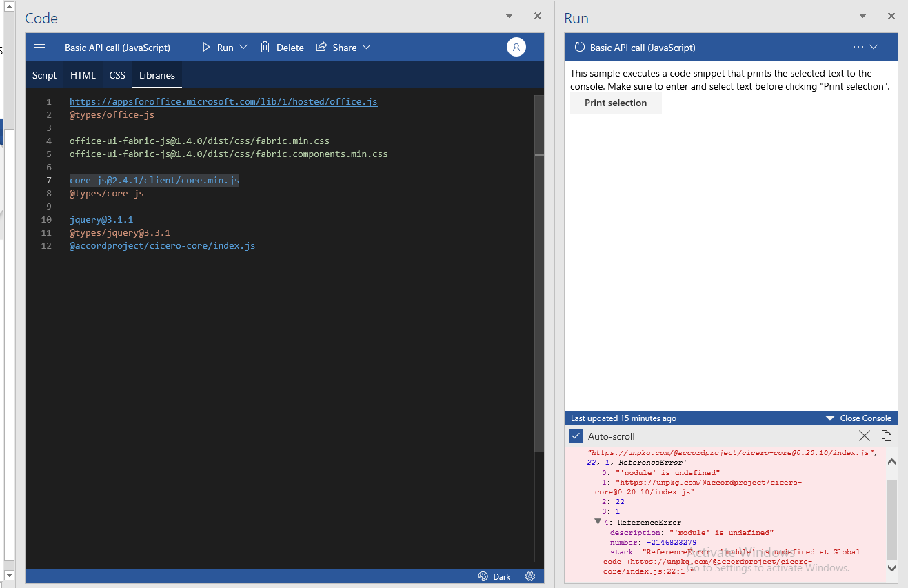This screenshot has height=588, width=908.
Task: Open the CSS tab
Action: 117,74
